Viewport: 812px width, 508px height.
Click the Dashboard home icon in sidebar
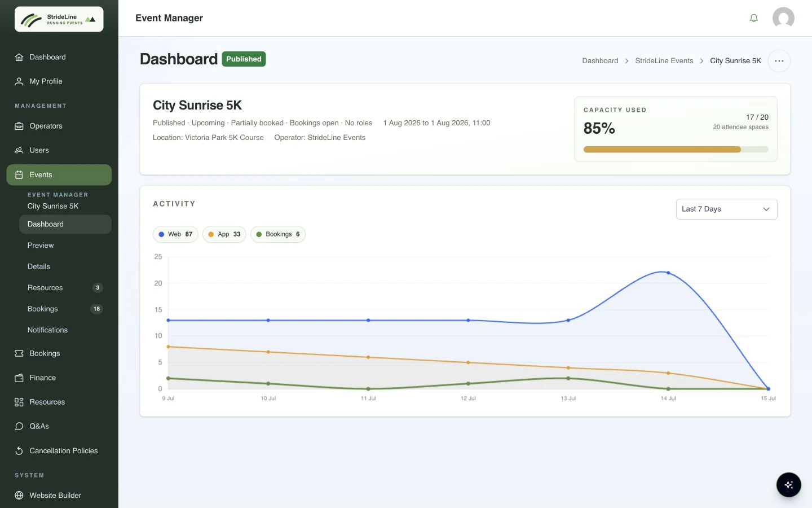(19, 57)
